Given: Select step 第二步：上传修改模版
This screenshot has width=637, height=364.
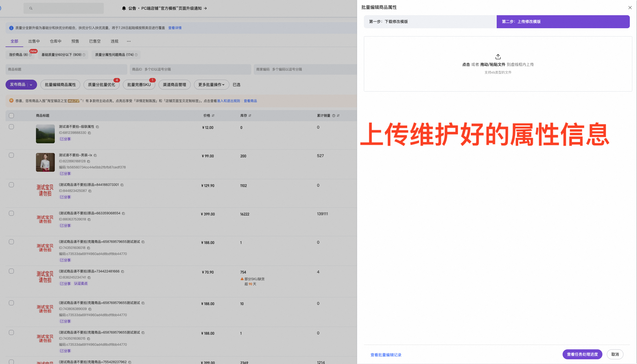Looking at the screenshot, I should coord(563,22).
